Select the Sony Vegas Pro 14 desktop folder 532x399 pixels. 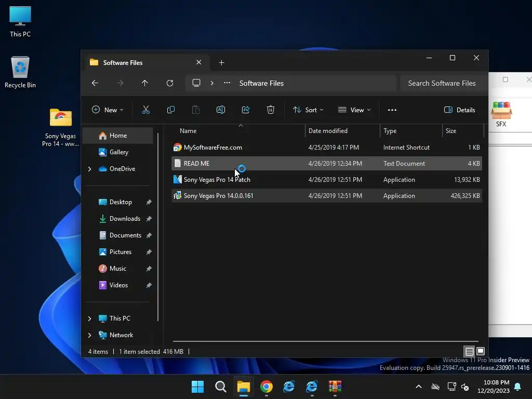pos(61,127)
